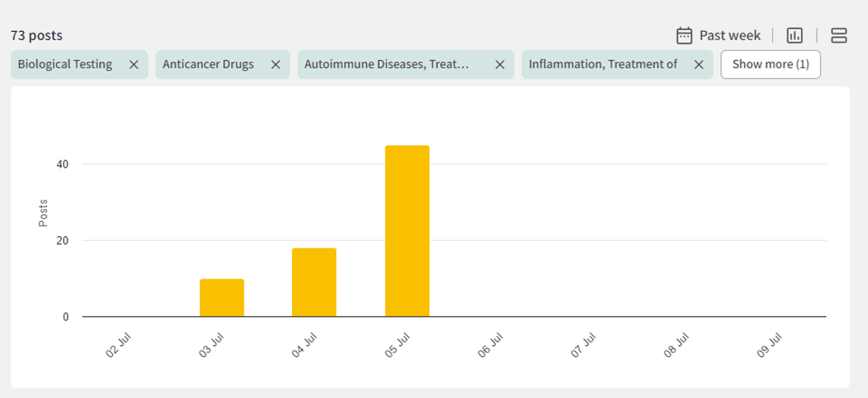Image resolution: width=868 pixels, height=398 pixels.
Task: Switch to bar chart view
Action: point(794,36)
